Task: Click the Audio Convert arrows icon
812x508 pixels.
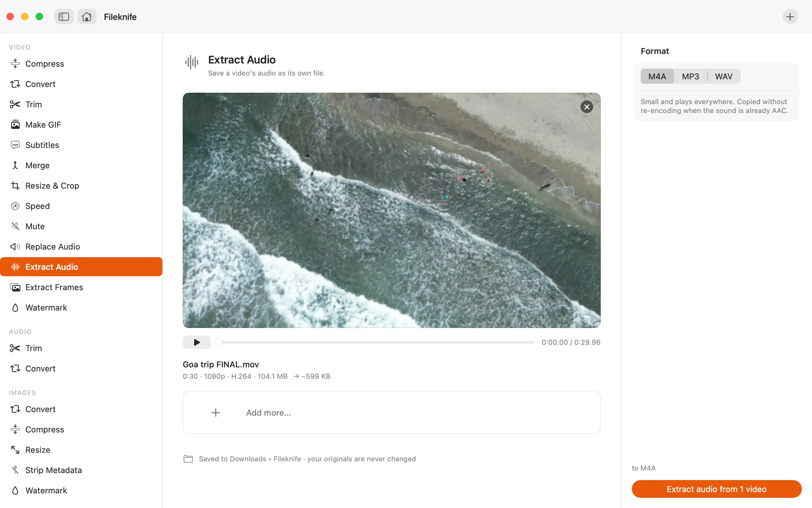Action: coord(15,369)
